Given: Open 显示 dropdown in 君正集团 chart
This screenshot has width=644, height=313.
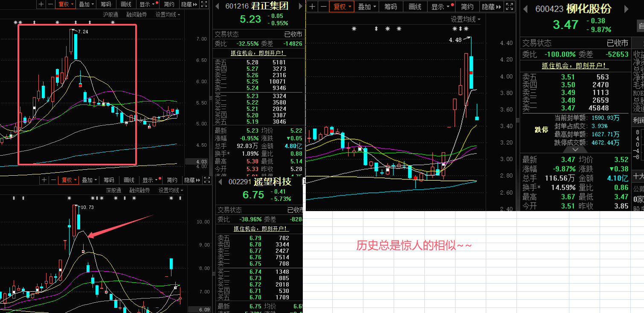Looking at the screenshot, I should click(x=147, y=4).
